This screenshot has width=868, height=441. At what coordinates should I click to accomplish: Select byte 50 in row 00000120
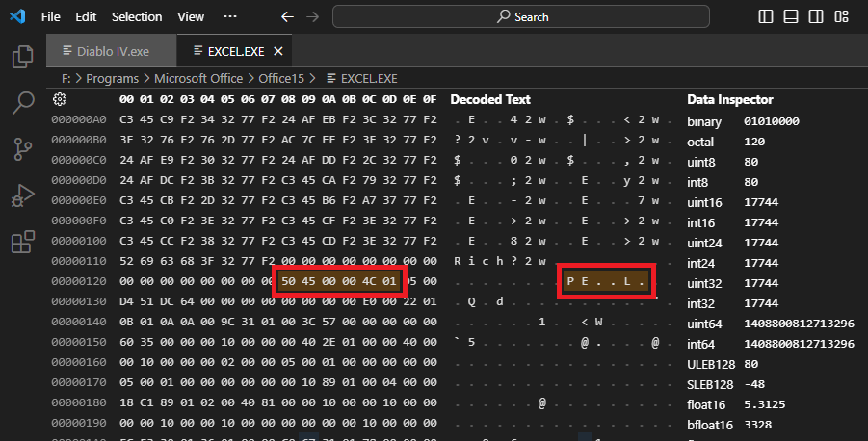[x=288, y=281]
